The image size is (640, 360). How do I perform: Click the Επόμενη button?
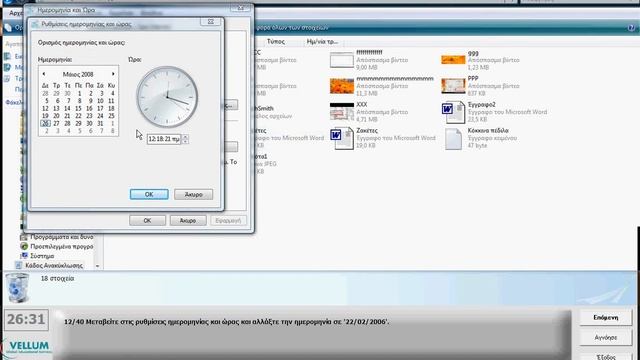606,318
